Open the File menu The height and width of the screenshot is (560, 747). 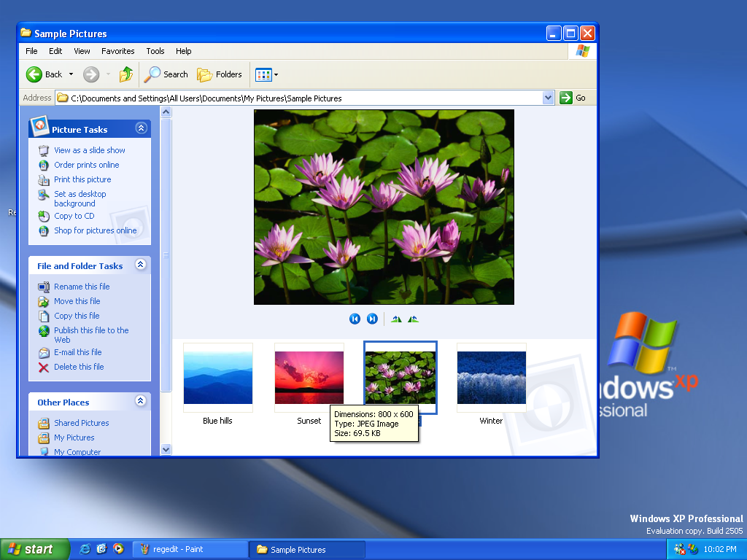[x=31, y=51]
